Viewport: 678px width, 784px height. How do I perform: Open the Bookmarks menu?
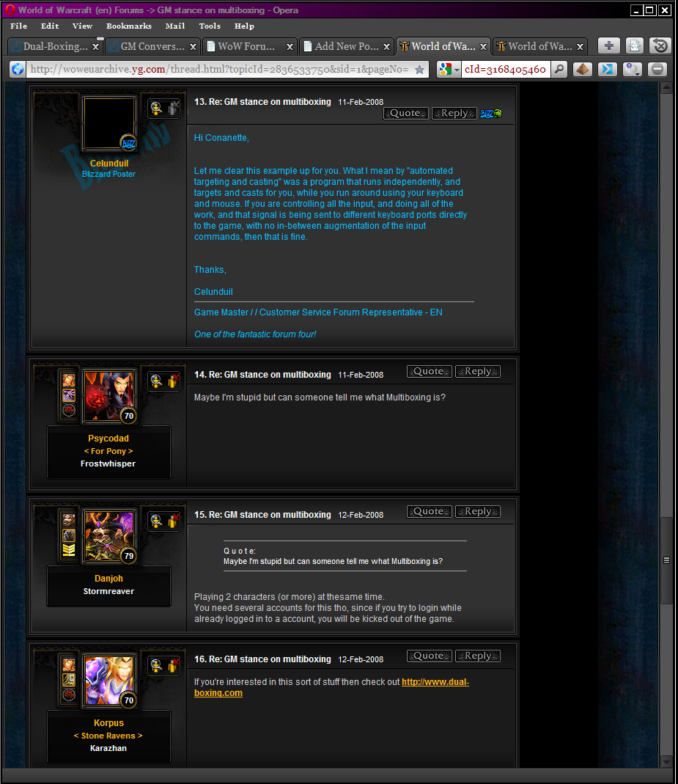coord(129,26)
